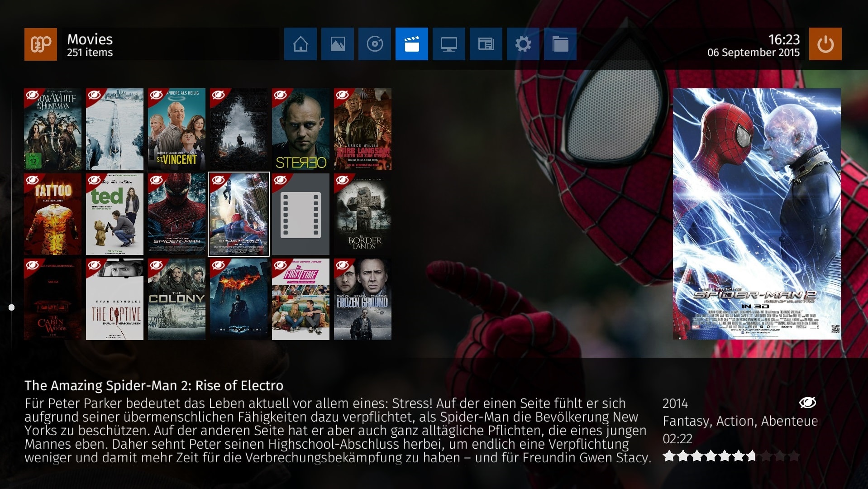Open the Music disc icon

[375, 44]
